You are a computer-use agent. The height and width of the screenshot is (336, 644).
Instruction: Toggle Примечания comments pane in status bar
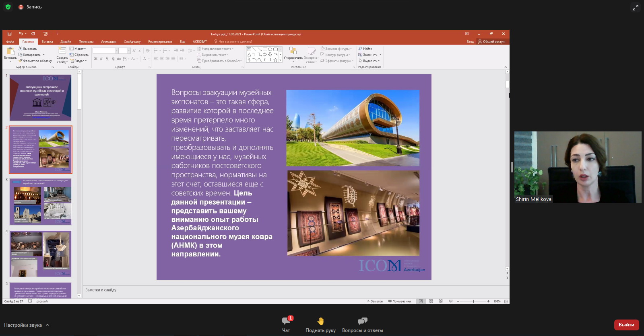(x=399, y=301)
